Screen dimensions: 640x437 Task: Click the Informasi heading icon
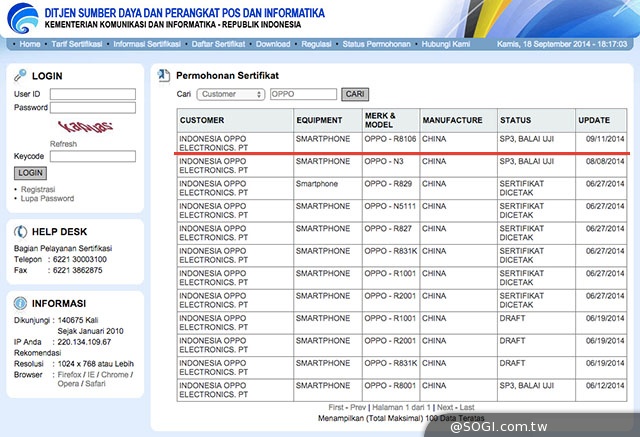pyautogui.click(x=20, y=303)
